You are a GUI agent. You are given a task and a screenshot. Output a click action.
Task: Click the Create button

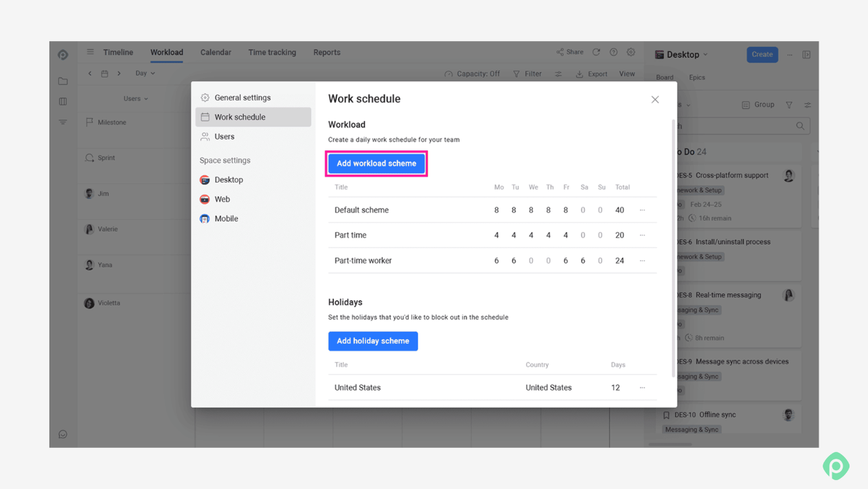[x=762, y=54]
